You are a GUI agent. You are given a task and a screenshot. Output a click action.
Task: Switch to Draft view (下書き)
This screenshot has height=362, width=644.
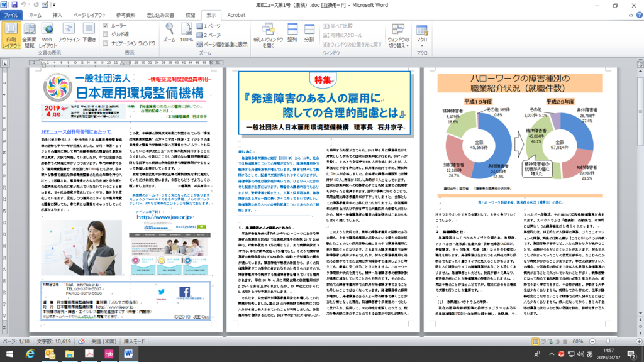pyautogui.click(x=89, y=33)
